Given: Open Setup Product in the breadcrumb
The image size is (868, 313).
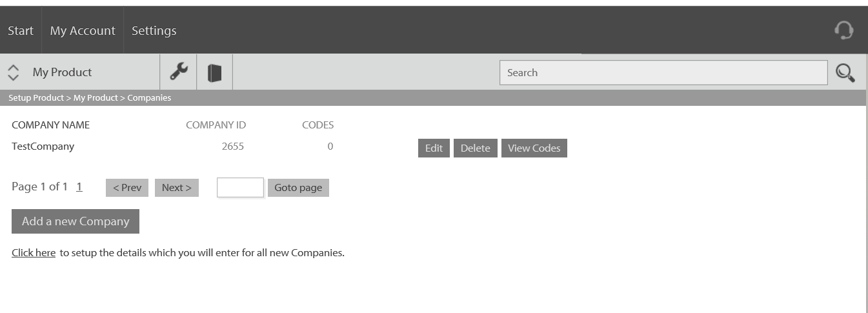Looking at the screenshot, I should (36, 98).
